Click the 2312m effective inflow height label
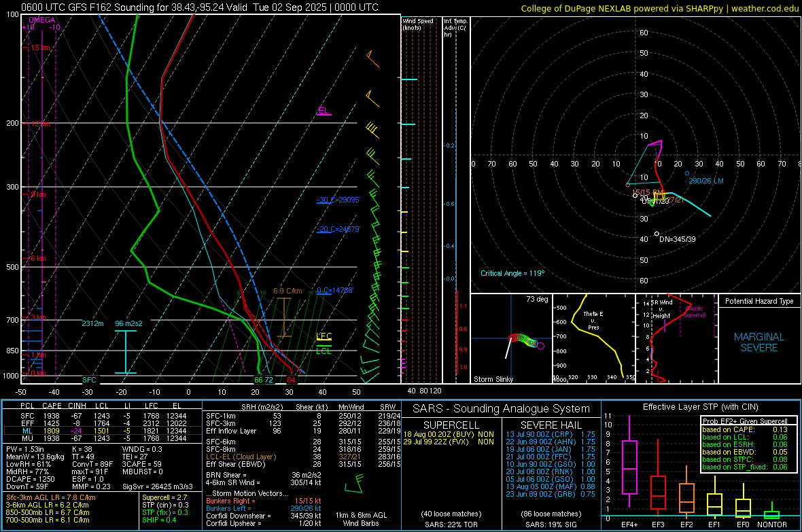This screenshot has height=532, width=802. (x=92, y=324)
